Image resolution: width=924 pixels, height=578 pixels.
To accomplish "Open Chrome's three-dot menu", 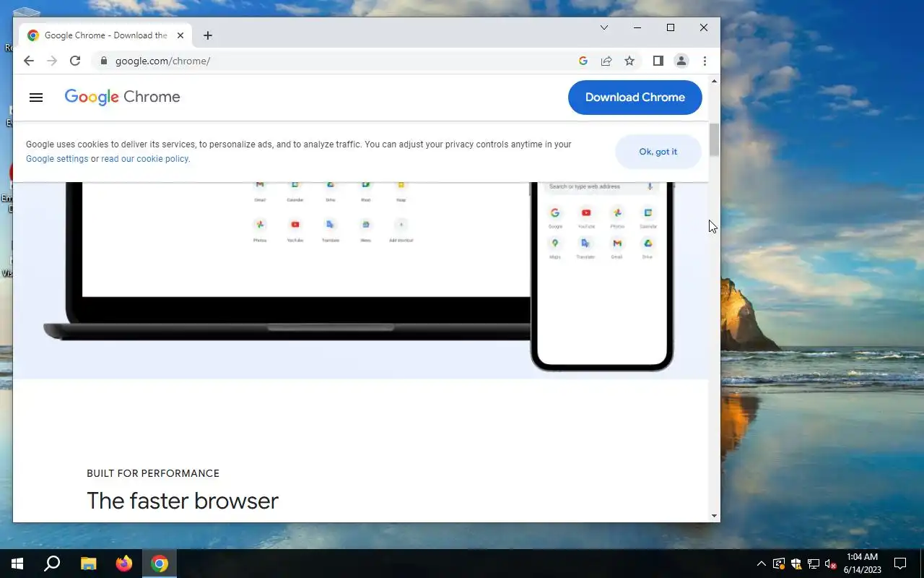I will point(705,61).
